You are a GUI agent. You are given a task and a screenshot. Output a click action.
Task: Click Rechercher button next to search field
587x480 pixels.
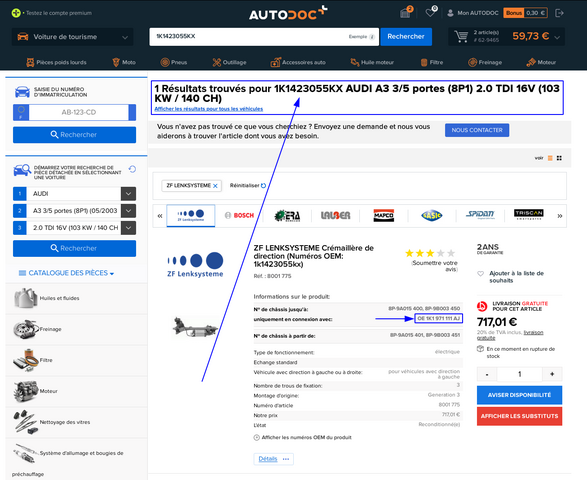click(x=406, y=37)
